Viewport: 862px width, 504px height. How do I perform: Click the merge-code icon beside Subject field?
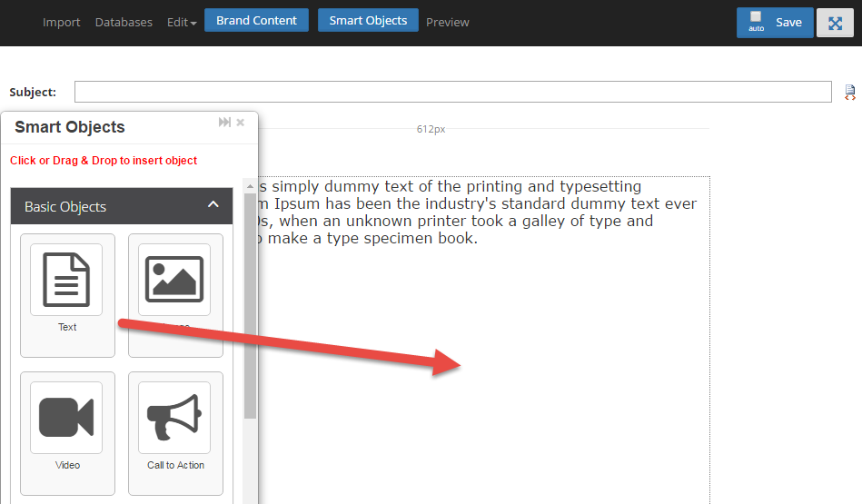tap(849, 92)
